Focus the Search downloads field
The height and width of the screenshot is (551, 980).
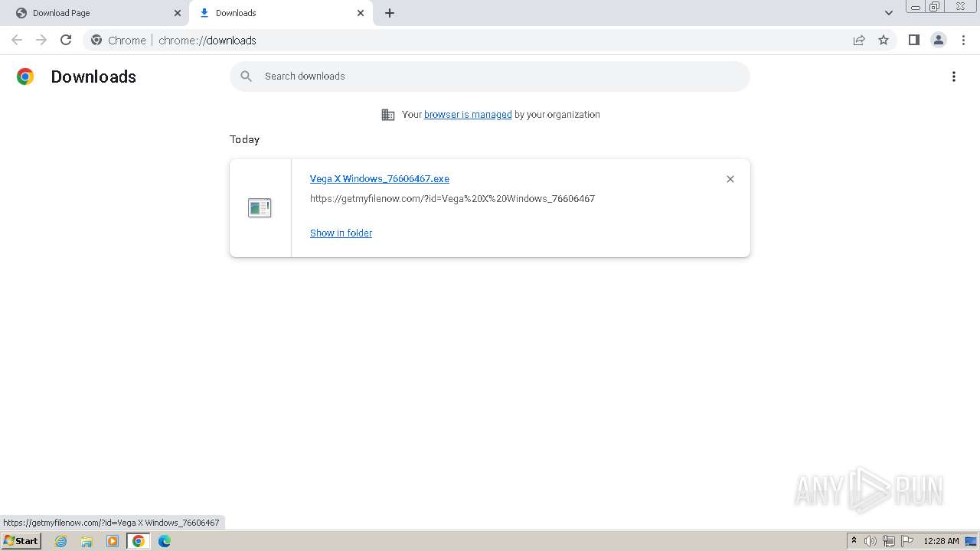[x=490, y=77]
